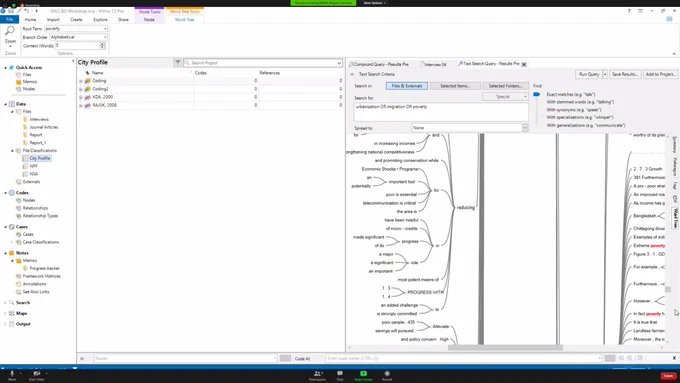Select Files & Externals search scope
680x383 pixels.
407,86
